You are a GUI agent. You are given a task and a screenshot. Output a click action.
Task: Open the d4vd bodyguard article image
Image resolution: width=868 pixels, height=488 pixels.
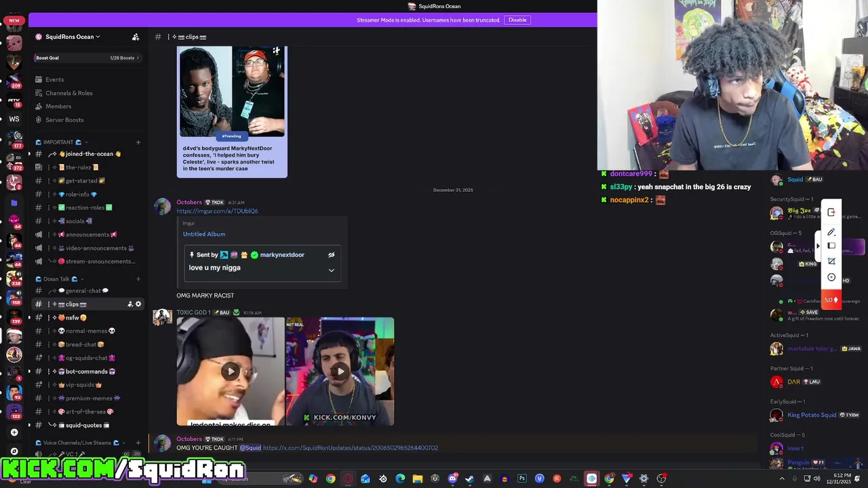click(232, 91)
